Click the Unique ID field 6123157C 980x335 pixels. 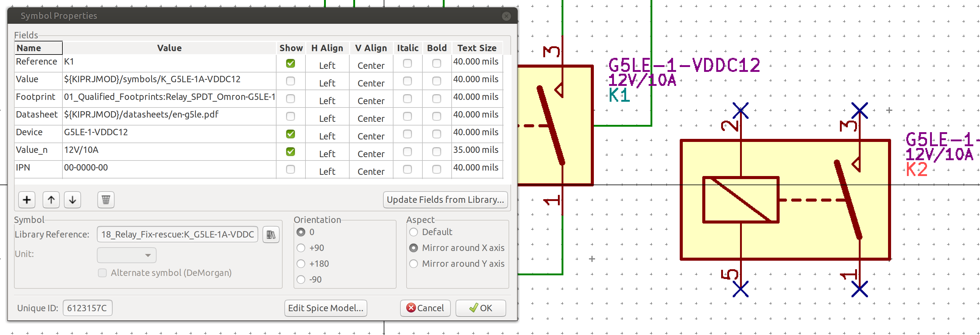point(87,308)
